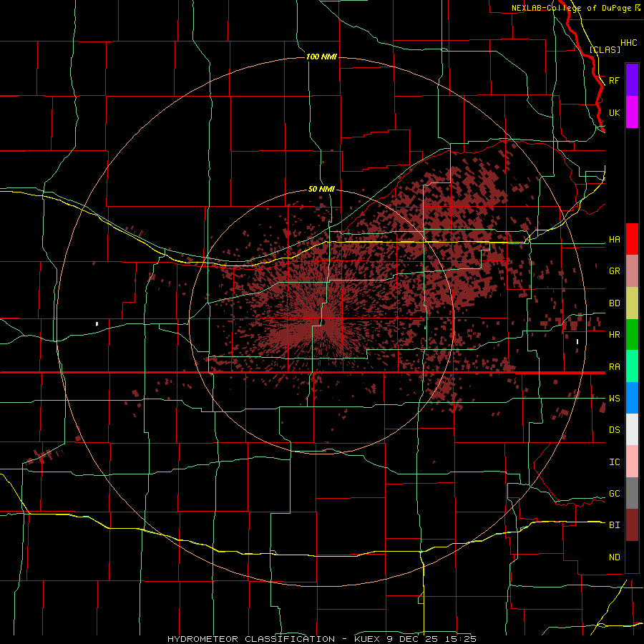Click the 50 NMI range ring label
The width and height of the screenshot is (644, 644).
click(321, 189)
